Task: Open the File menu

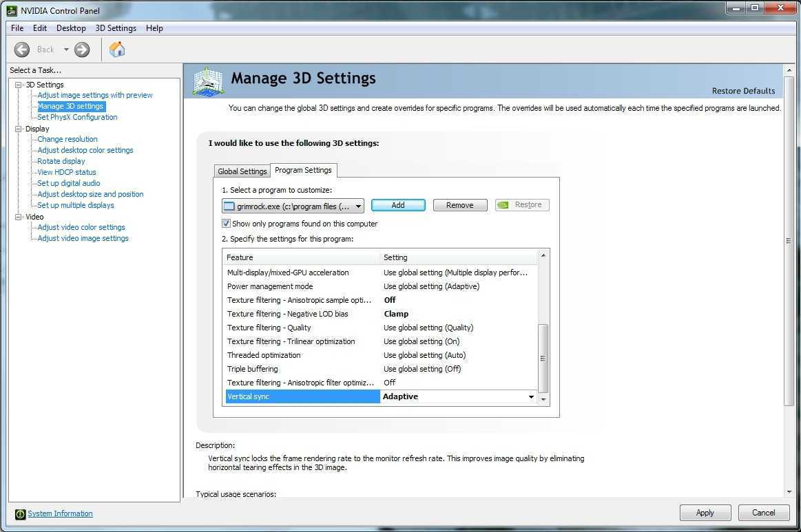Action: 17,28
